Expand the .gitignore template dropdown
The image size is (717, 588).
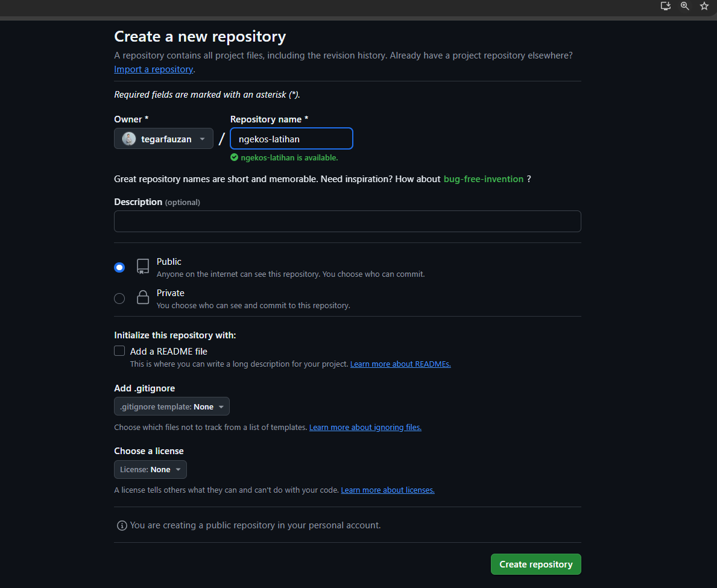click(x=171, y=406)
